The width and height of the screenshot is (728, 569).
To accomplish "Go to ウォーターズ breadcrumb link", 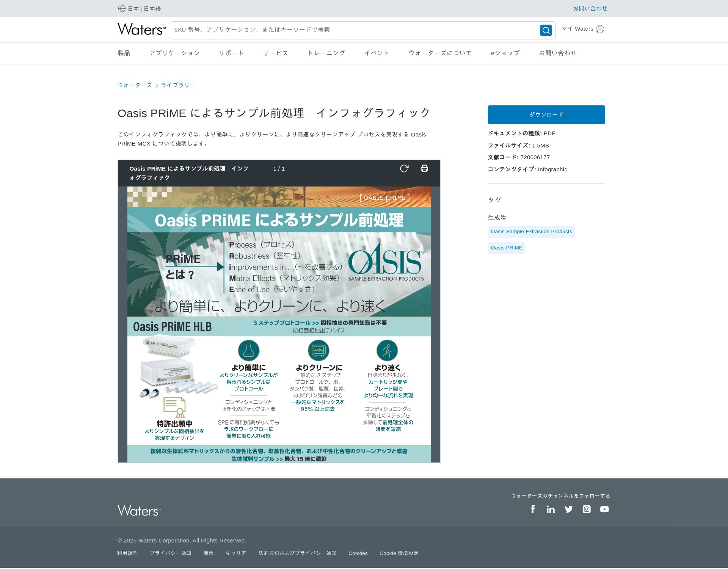I will (135, 85).
